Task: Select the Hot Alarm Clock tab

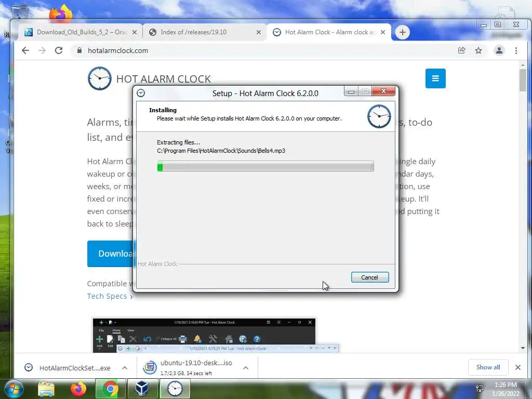Action: coord(328,32)
